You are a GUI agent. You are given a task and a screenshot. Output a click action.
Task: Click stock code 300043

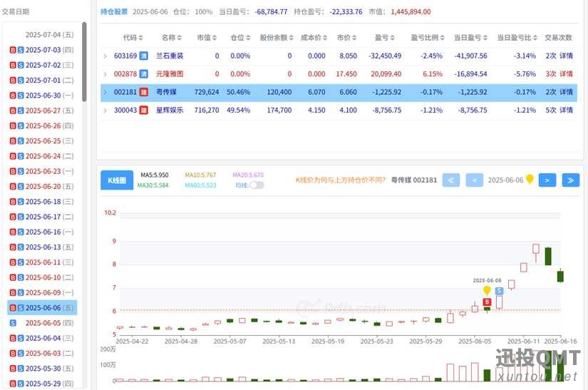125,110
